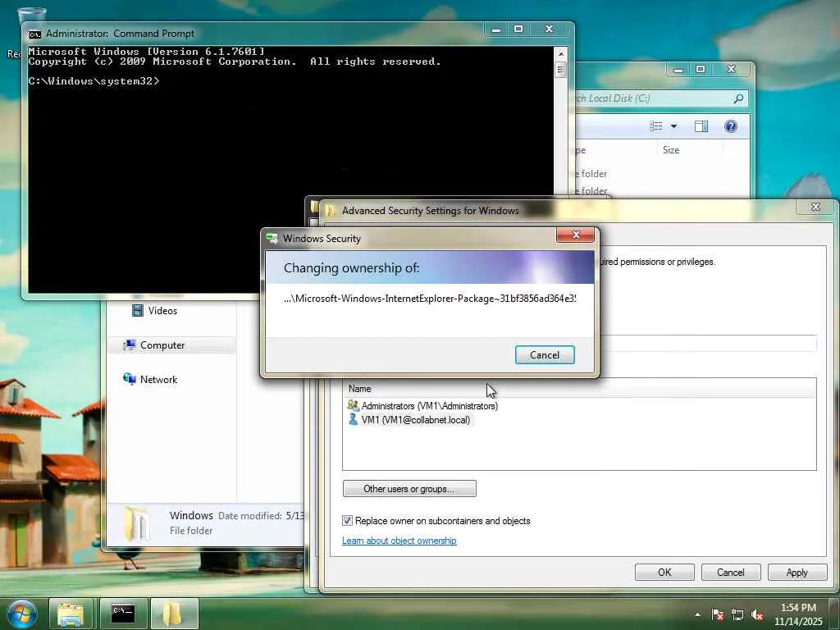Viewport: 840px width, 630px height.
Task: Select Administrators (VM1\Administrators) as owner
Action: click(x=429, y=405)
